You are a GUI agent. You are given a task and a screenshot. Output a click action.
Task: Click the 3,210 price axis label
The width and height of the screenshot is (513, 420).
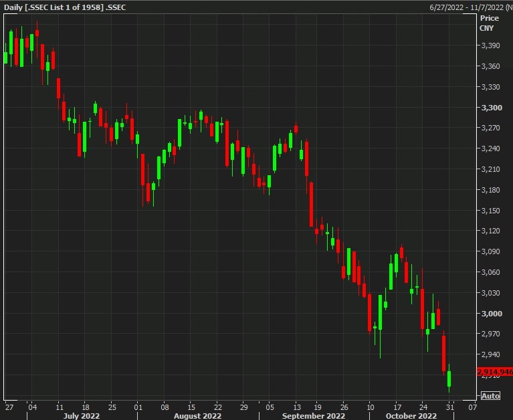pyautogui.click(x=490, y=169)
